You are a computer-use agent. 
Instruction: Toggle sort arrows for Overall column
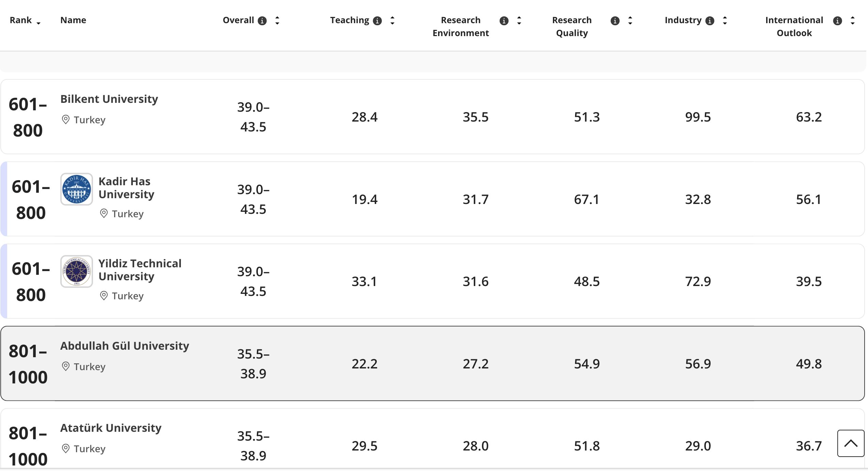(x=277, y=20)
